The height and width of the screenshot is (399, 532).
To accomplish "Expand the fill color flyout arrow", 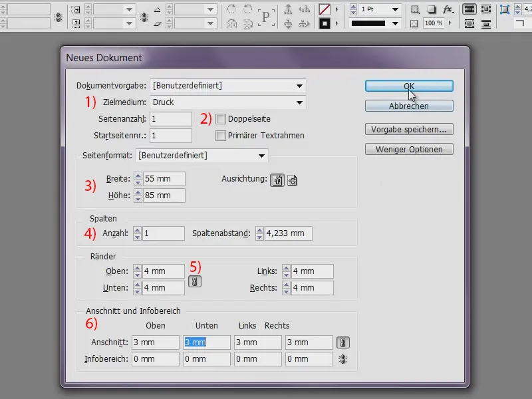I will (336, 9).
